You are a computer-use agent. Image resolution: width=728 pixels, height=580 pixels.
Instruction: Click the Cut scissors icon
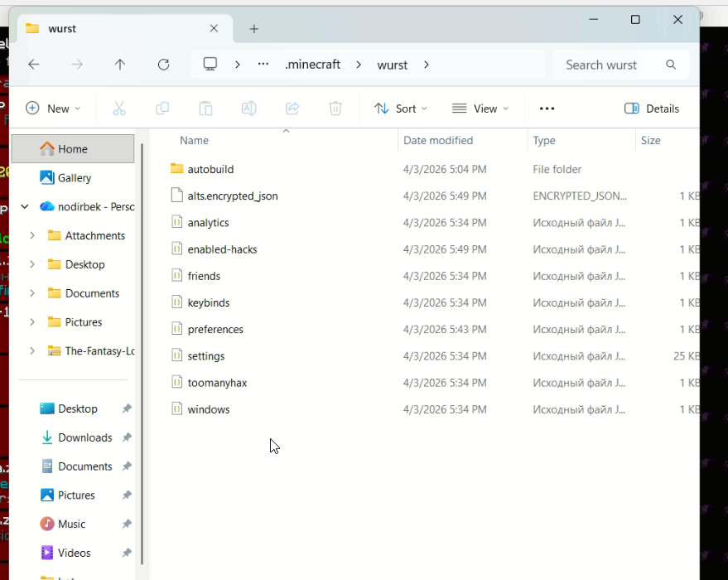point(119,109)
